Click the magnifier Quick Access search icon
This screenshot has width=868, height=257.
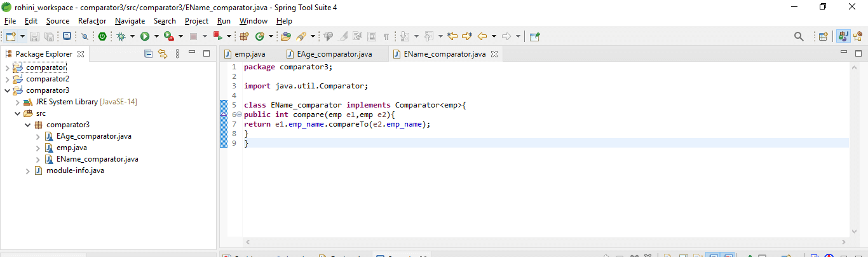[799, 36]
